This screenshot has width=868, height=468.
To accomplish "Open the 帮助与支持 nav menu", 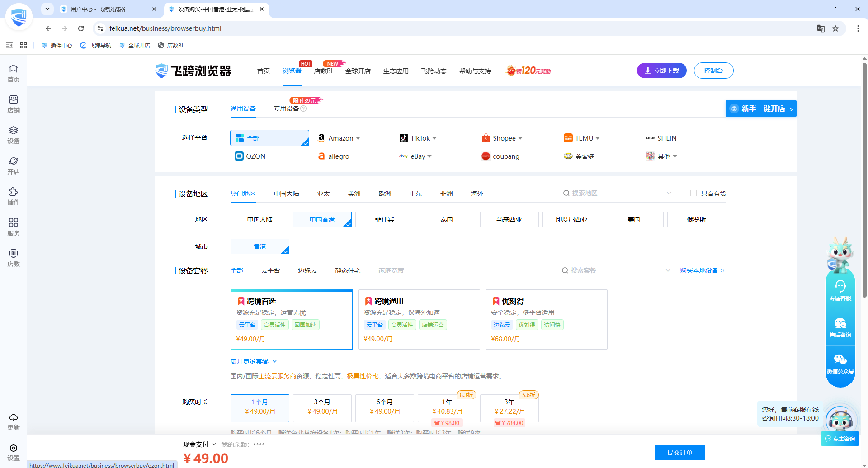I will click(475, 71).
